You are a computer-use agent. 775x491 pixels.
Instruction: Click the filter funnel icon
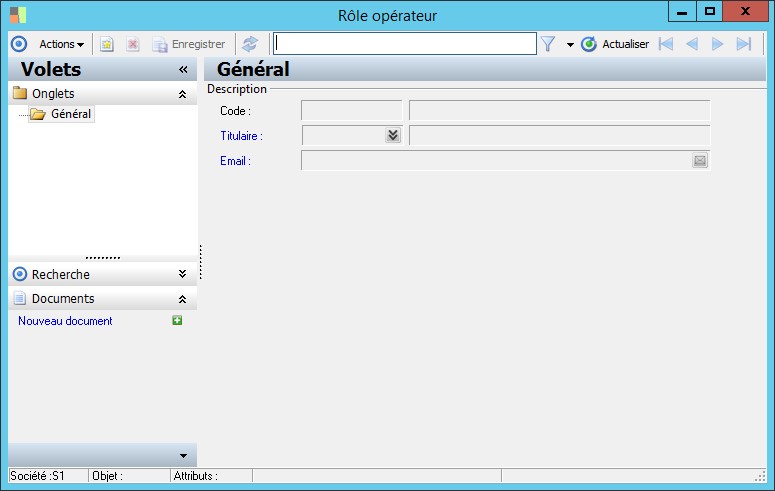pyautogui.click(x=548, y=44)
